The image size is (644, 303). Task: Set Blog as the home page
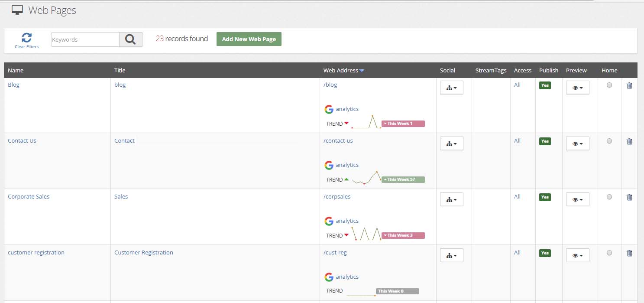[609, 85]
